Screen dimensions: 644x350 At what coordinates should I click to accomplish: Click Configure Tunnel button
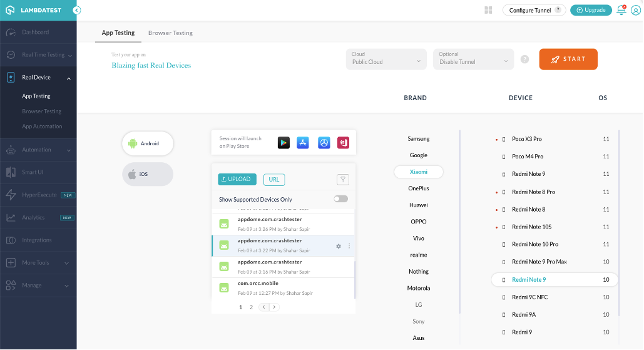[x=534, y=10]
